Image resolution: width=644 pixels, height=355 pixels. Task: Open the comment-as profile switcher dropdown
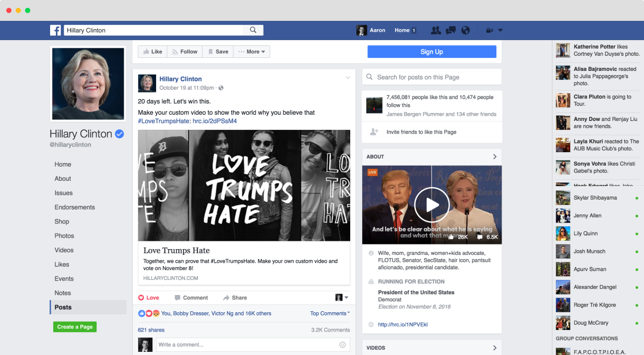pos(342,298)
